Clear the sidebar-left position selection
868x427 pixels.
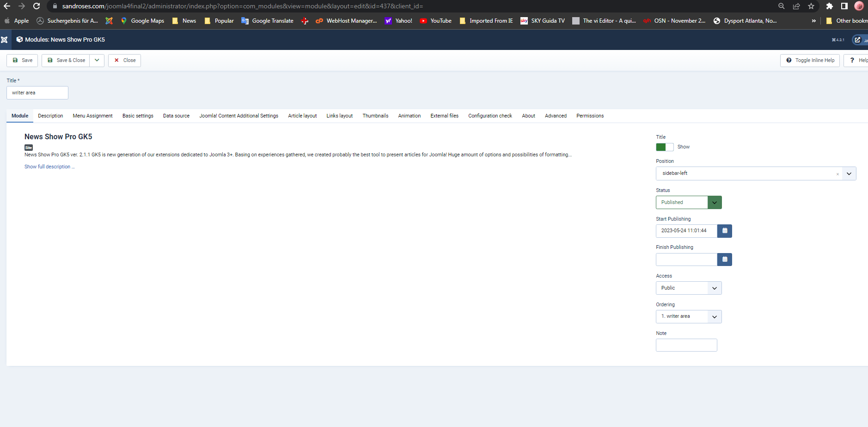pos(837,174)
